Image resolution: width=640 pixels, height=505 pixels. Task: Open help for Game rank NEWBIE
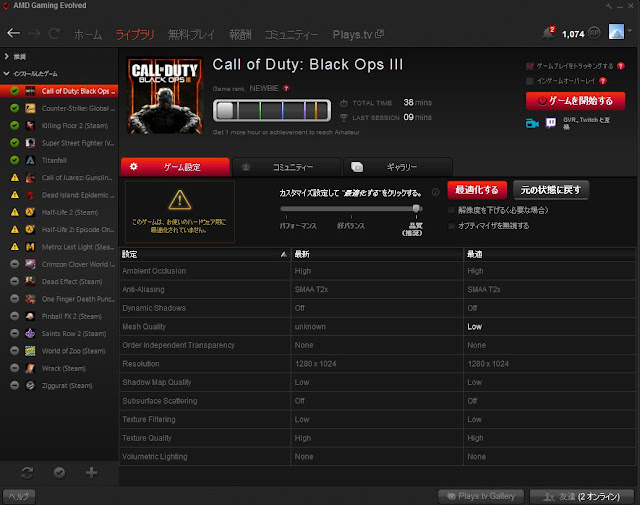(x=286, y=88)
